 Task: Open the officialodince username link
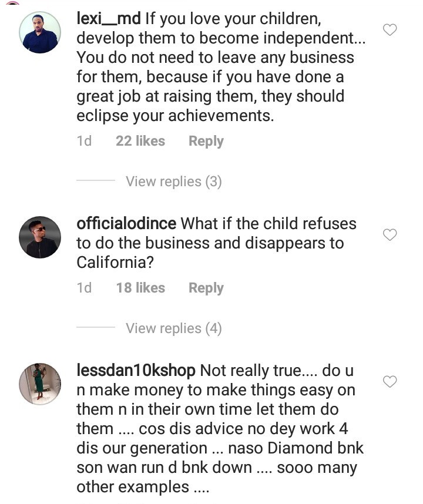(x=126, y=224)
